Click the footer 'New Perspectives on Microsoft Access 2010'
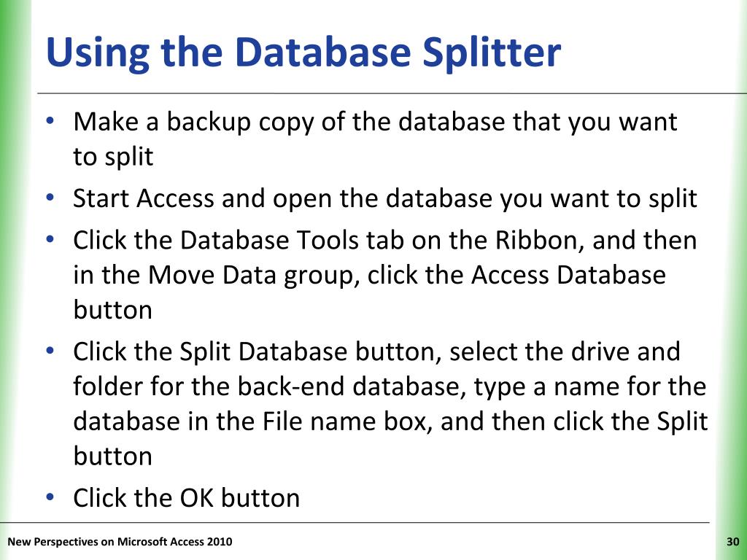Screen dimensions: 747x560 tap(120, 542)
